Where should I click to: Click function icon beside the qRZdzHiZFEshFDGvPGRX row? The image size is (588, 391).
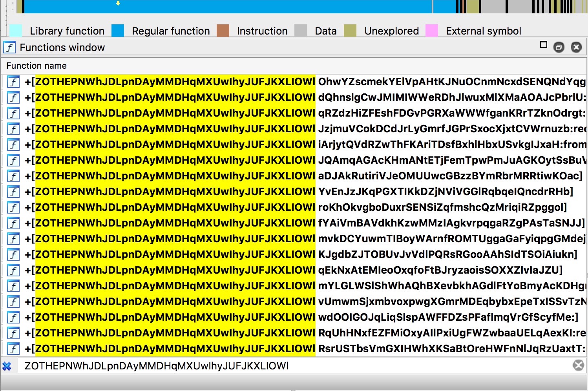[x=14, y=113]
